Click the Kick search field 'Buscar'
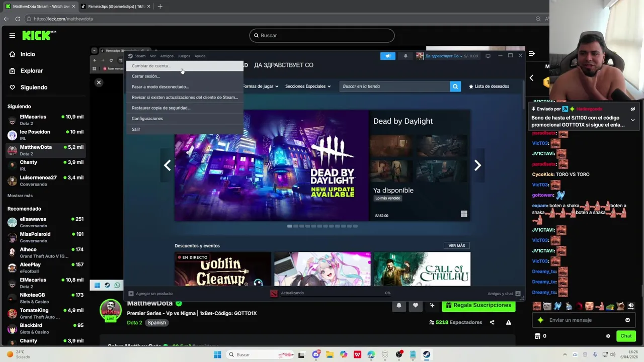The height and width of the screenshot is (362, 644). tap(322, 35)
